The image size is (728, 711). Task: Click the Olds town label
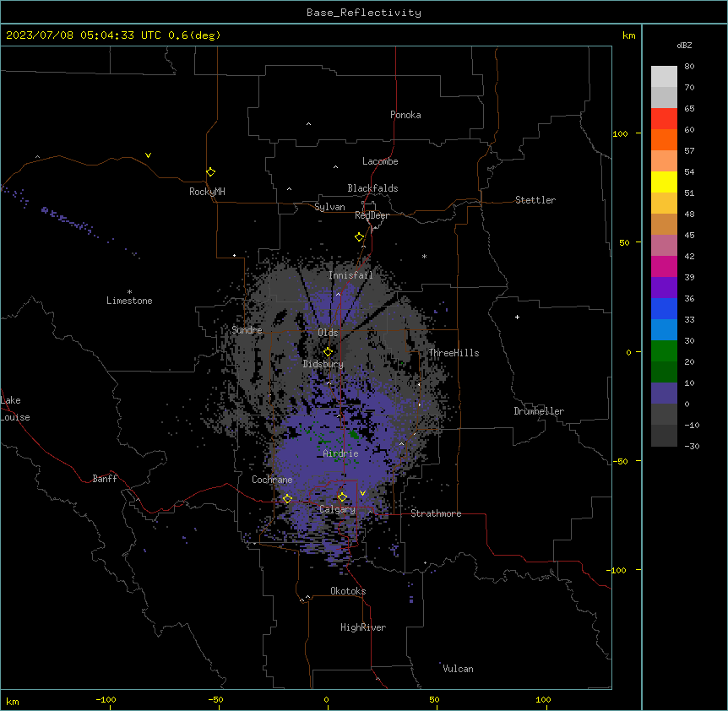click(x=328, y=333)
